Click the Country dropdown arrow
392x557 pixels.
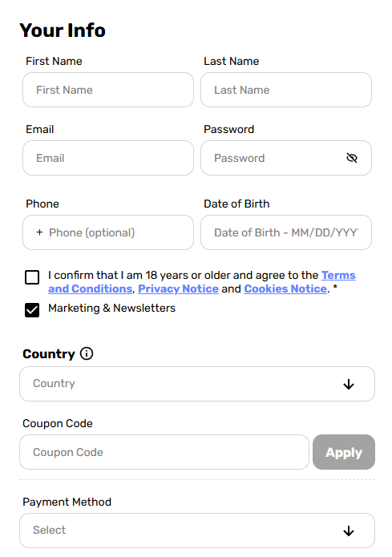tap(348, 384)
